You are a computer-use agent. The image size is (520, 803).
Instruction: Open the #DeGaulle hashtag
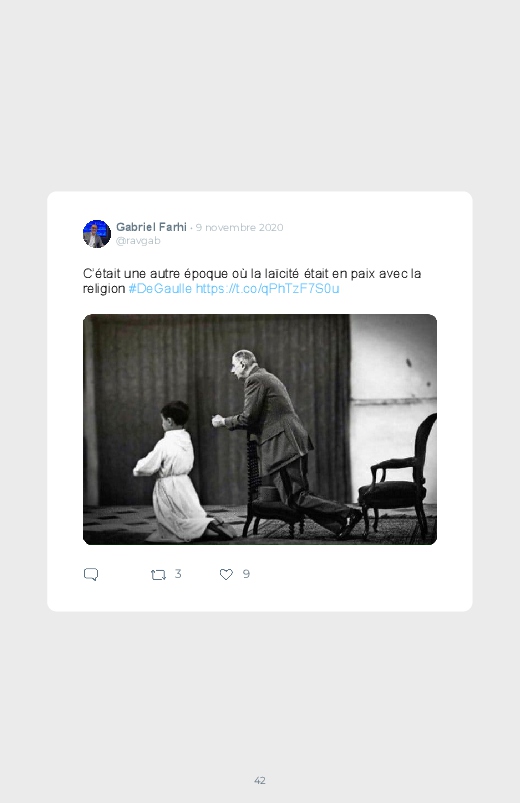(x=160, y=289)
